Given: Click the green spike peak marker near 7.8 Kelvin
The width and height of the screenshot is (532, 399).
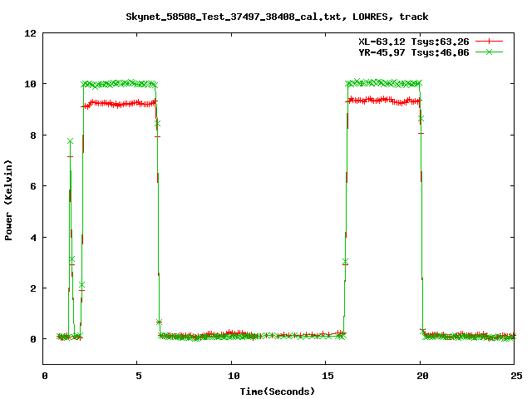Looking at the screenshot, I should click(70, 141).
